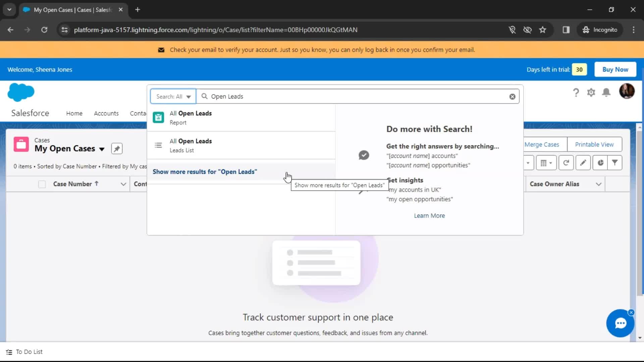This screenshot has height=362, width=644.
Task: Open the browser side panel icon
Action: coord(566,30)
